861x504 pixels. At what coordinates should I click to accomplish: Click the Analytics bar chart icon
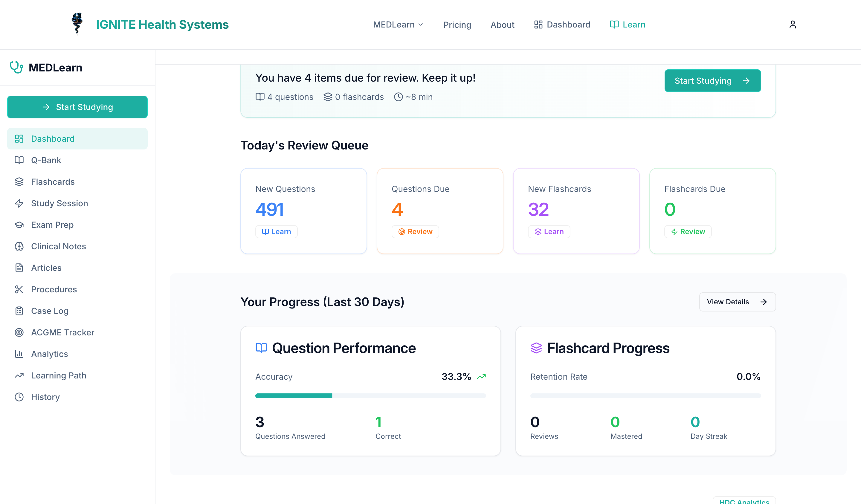[19, 354]
